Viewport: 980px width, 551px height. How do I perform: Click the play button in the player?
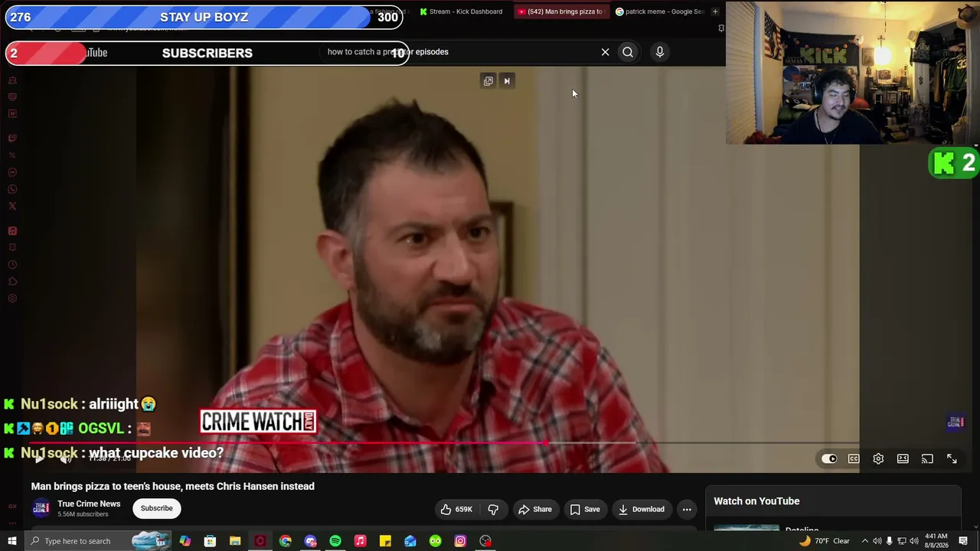tap(39, 459)
